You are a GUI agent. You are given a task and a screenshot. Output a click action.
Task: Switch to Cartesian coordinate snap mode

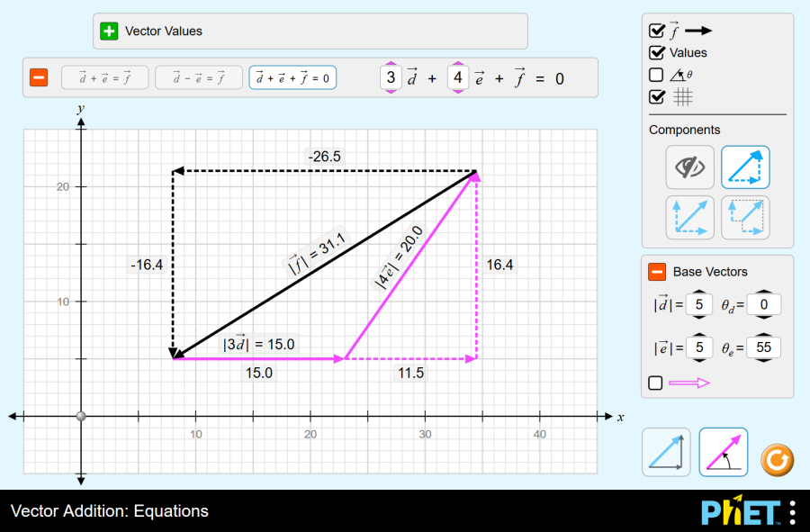pyautogui.click(x=666, y=452)
